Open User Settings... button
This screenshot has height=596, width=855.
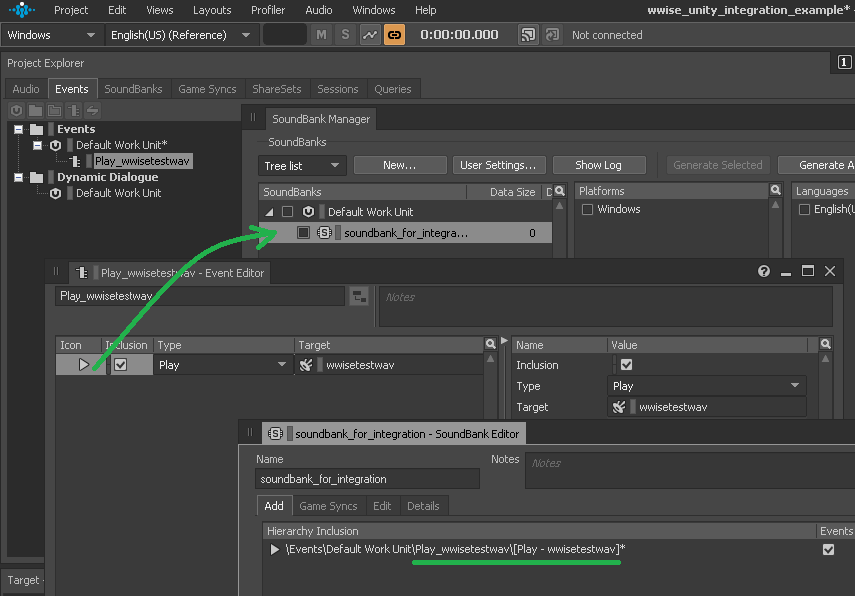point(498,165)
